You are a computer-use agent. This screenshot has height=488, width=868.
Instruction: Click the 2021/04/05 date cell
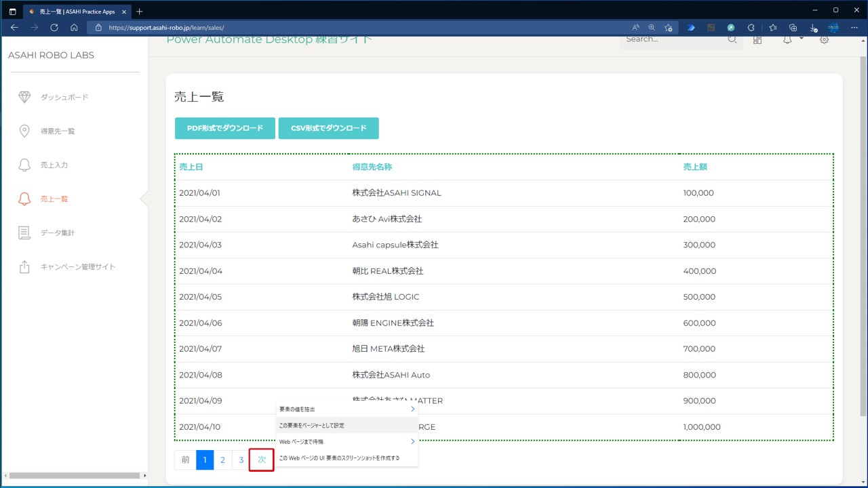[200, 297]
